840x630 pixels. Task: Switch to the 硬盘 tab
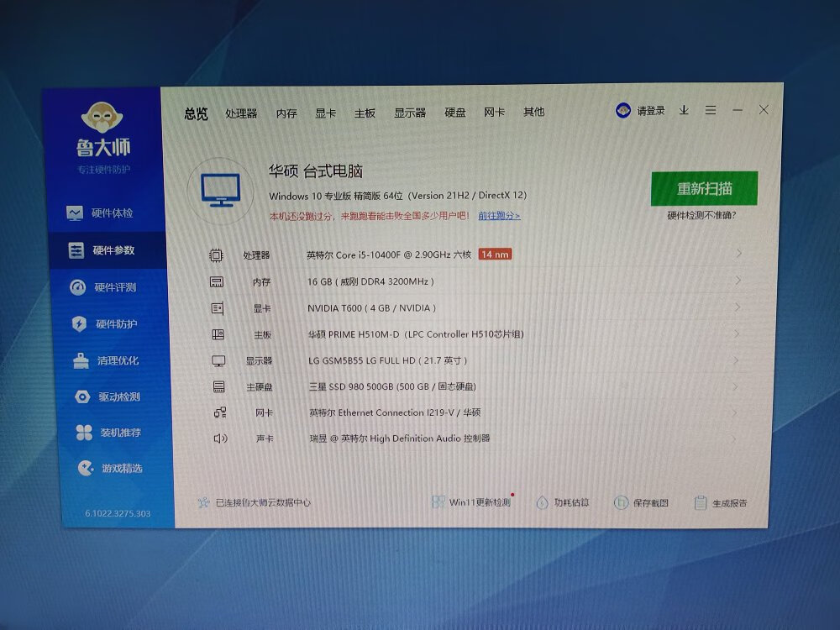coord(454,113)
